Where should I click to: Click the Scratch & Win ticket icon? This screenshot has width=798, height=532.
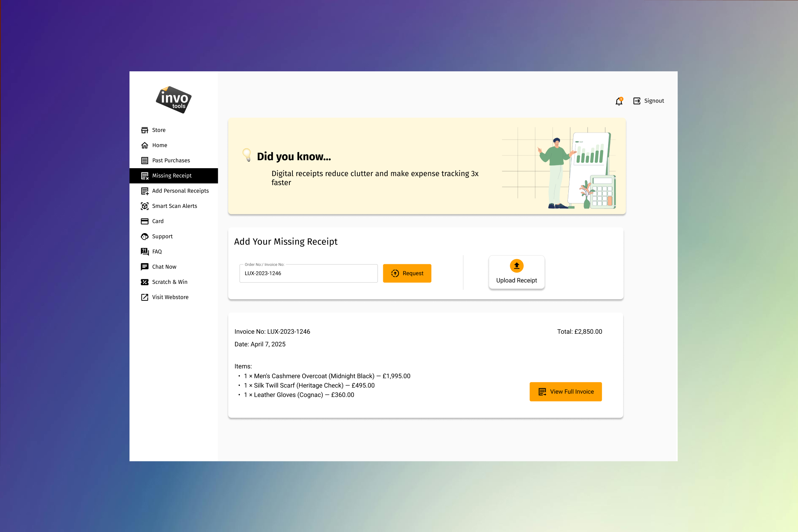click(x=145, y=282)
